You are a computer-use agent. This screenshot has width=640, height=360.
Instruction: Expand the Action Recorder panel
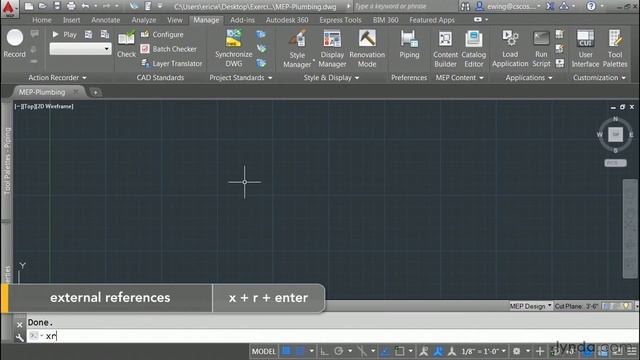tap(58, 78)
